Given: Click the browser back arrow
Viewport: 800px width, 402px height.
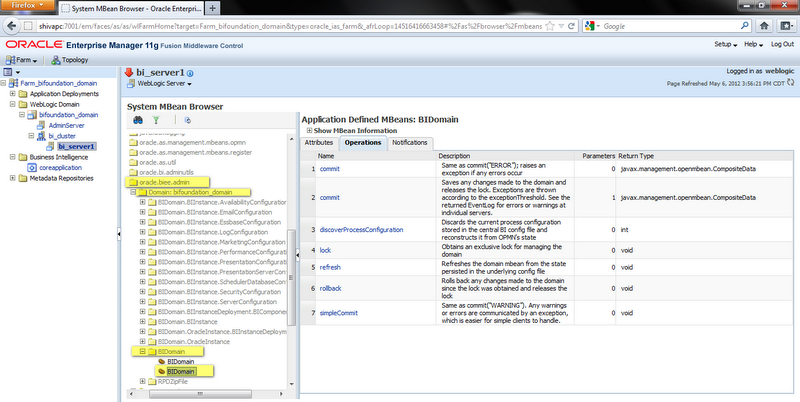Looking at the screenshot, I should coord(13,24).
